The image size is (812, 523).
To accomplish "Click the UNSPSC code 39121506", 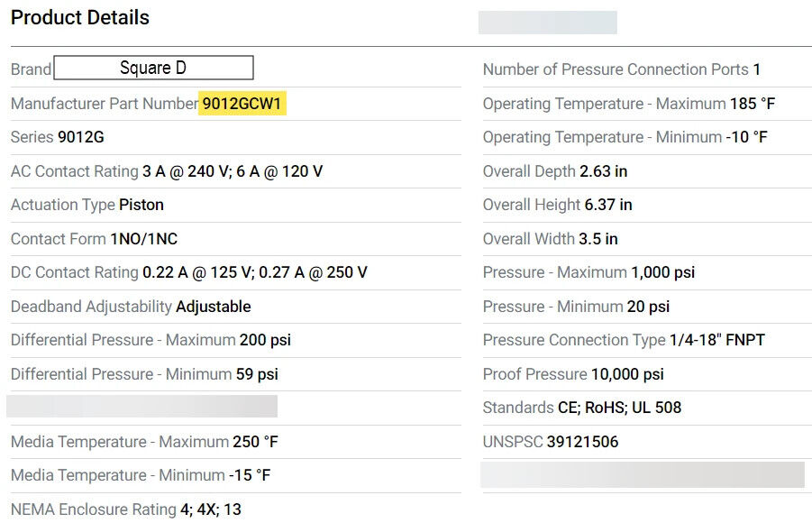I will click(x=582, y=442).
